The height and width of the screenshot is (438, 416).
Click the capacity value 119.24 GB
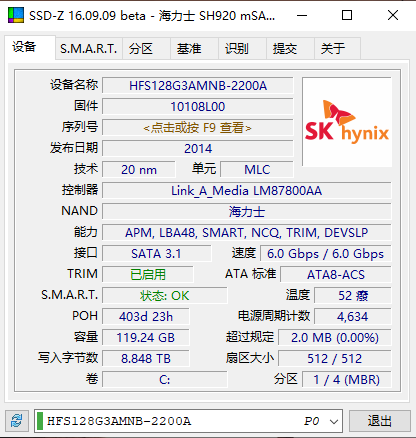(146, 338)
